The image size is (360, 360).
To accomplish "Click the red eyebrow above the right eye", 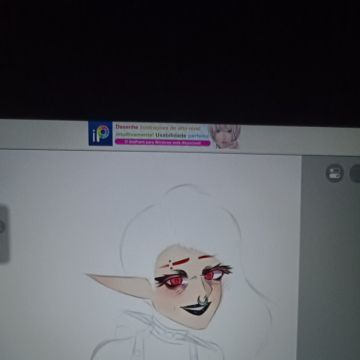I will pyautogui.click(x=206, y=257).
